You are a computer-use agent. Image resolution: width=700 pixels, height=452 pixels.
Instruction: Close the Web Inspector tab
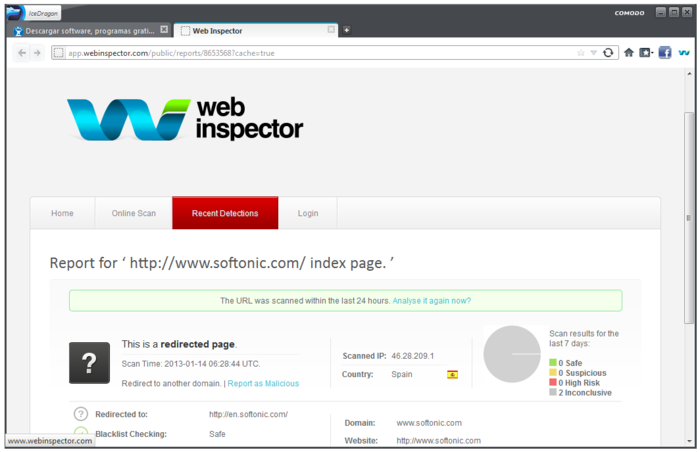pyautogui.click(x=331, y=29)
